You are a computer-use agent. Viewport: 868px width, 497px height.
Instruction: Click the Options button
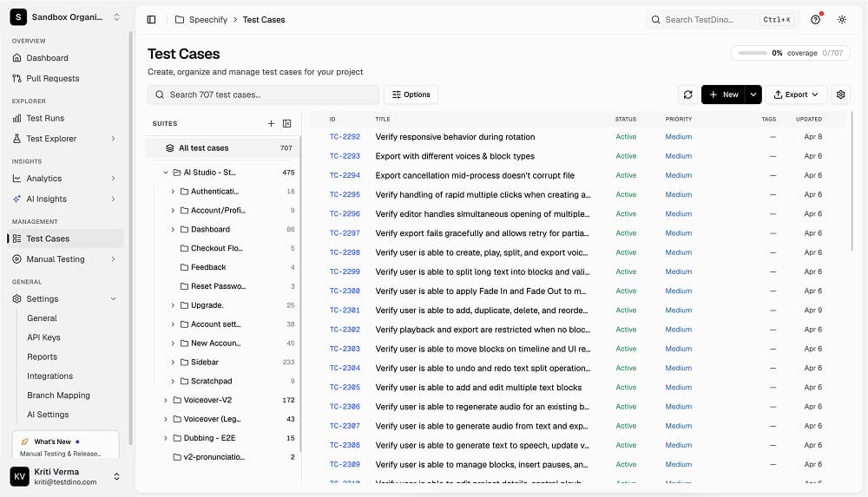pos(411,95)
